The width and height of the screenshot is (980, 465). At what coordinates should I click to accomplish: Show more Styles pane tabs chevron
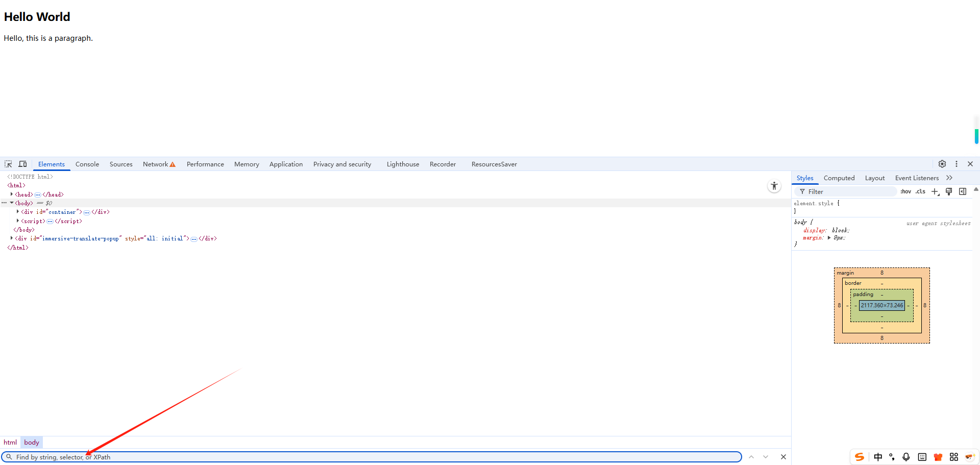click(949, 178)
